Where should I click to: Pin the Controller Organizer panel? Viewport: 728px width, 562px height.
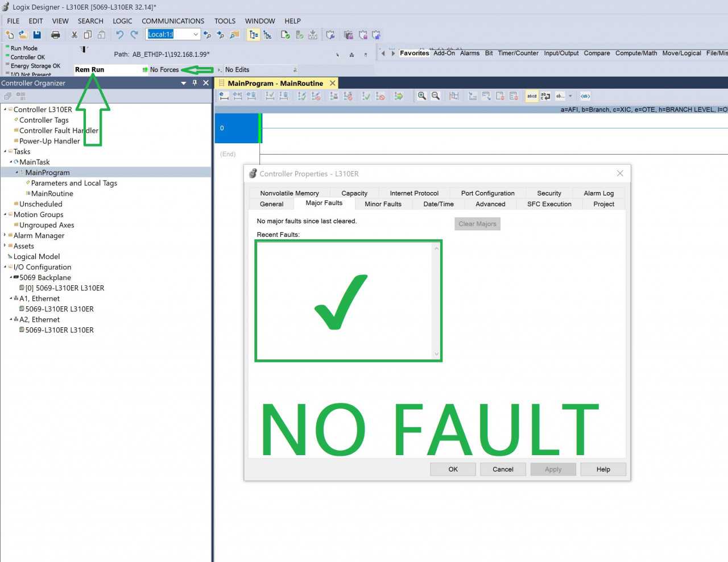pos(195,83)
